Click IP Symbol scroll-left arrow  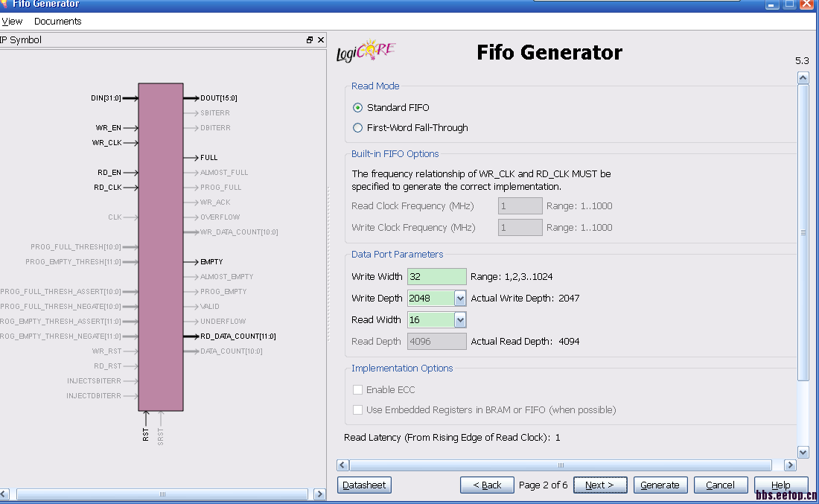click(4, 494)
